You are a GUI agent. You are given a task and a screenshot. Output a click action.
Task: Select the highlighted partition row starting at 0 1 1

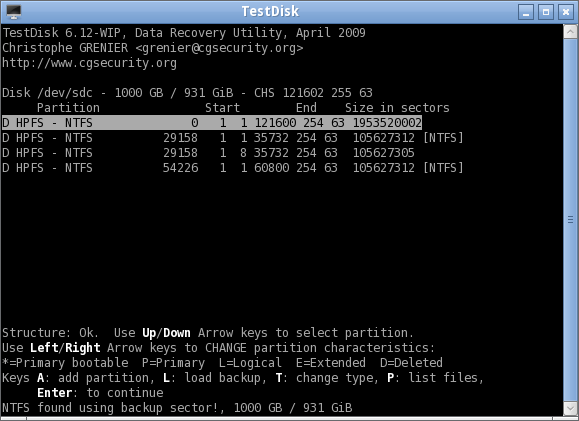click(212, 123)
